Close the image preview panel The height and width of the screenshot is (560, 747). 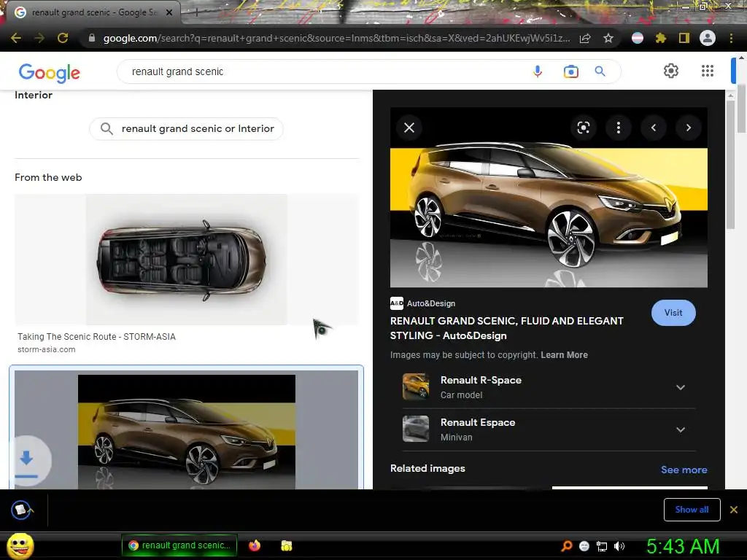point(409,128)
